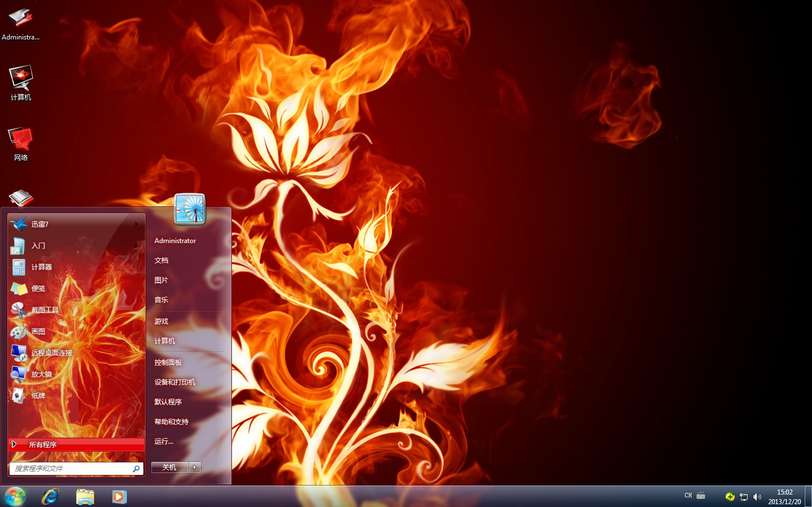Click the 关机 shutdown button
This screenshot has height=507, width=812.
click(169, 467)
